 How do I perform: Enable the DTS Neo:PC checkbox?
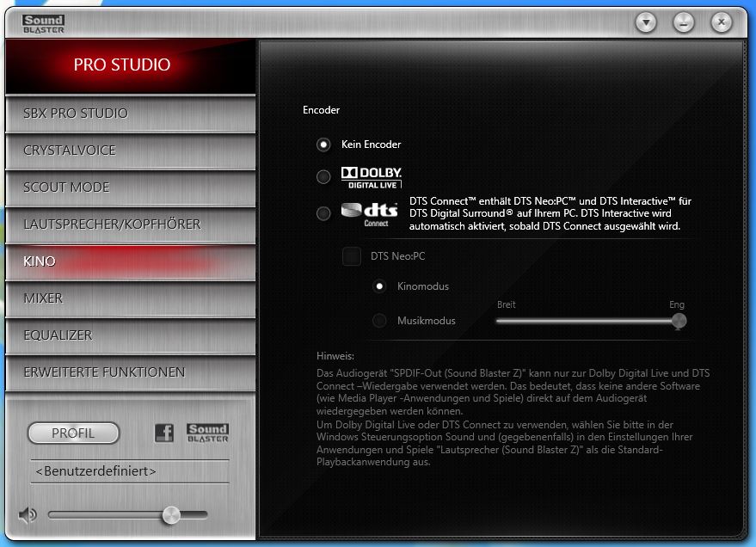click(x=352, y=256)
